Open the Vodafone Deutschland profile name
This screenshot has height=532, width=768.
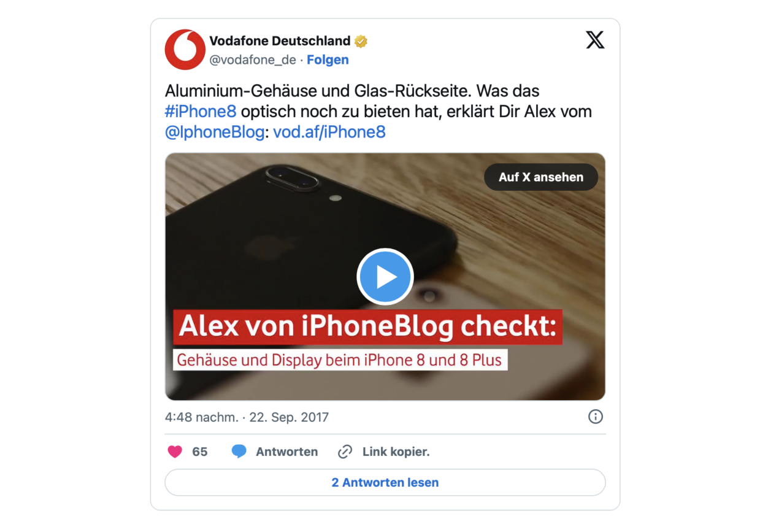[280, 41]
